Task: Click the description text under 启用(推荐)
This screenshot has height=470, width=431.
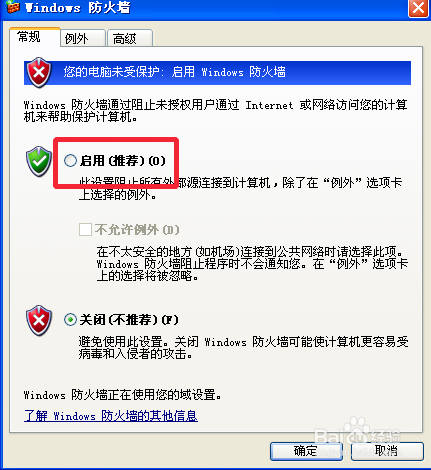Action: click(x=241, y=188)
